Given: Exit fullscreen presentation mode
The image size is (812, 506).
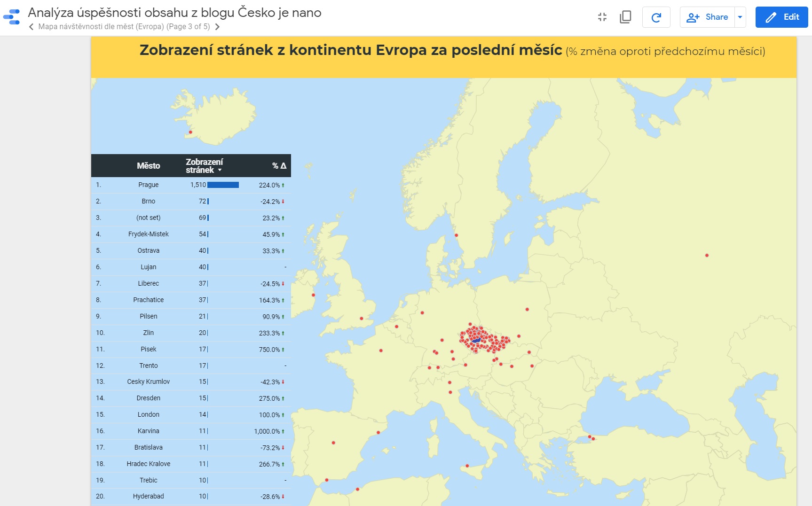Looking at the screenshot, I should tap(602, 17).
